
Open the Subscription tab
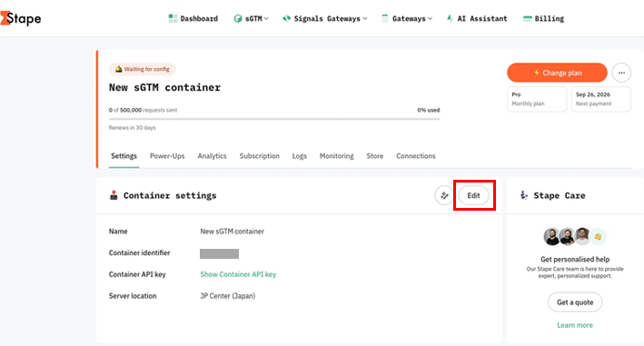[259, 156]
